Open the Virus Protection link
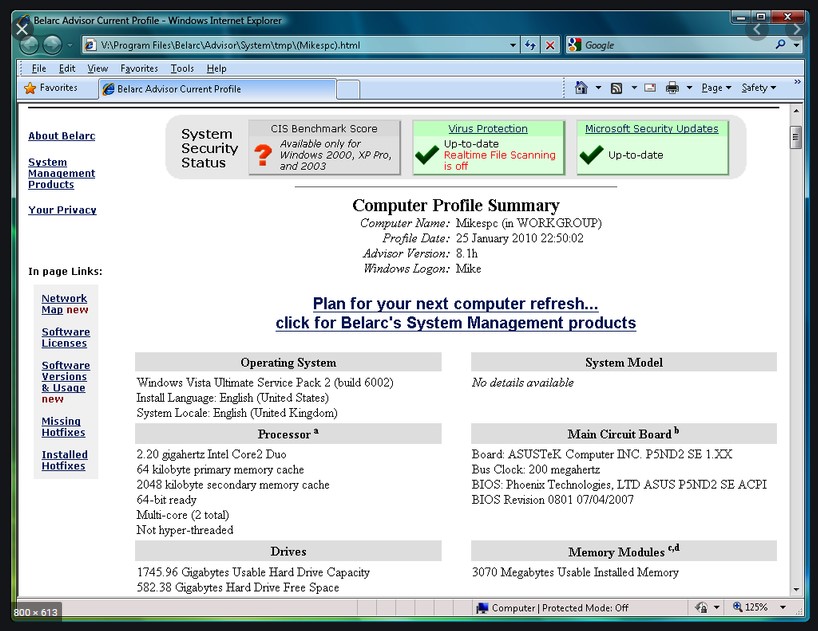 click(x=488, y=128)
